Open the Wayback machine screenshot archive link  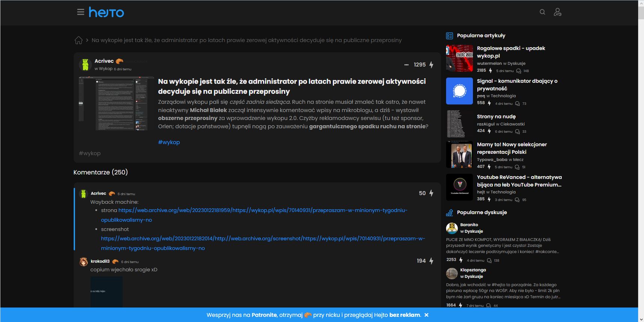pyautogui.click(x=263, y=243)
